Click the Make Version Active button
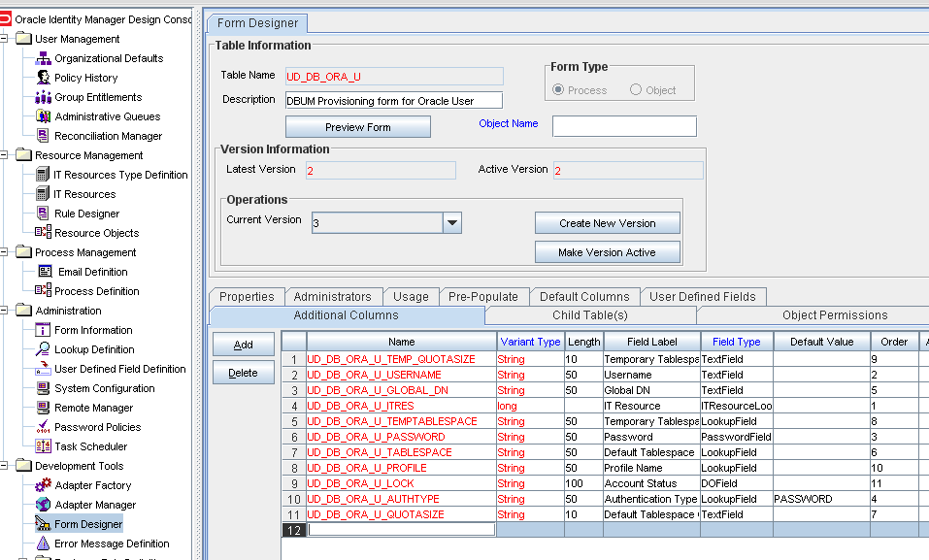Screen dimensions: 929x560 [x=608, y=252]
